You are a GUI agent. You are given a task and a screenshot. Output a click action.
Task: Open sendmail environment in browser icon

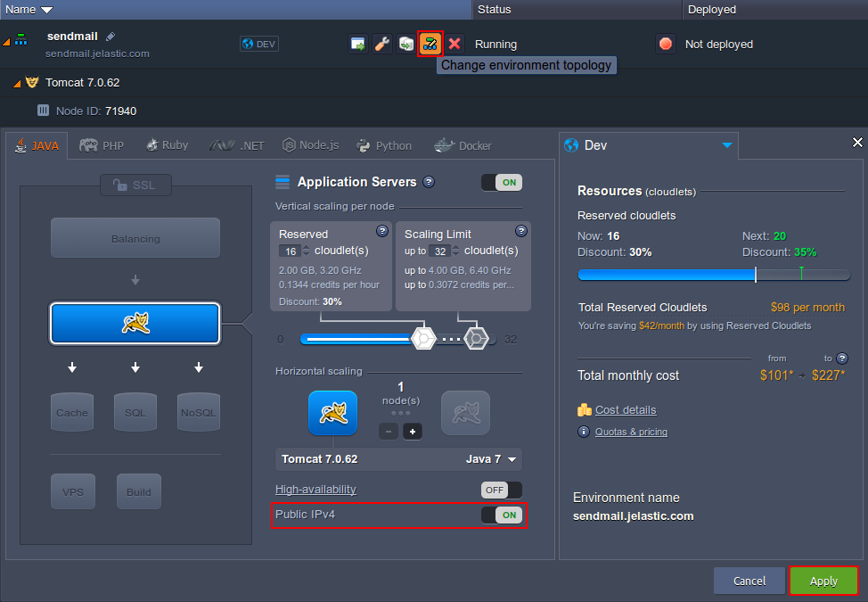pyautogui.click(x=357, y=44)
